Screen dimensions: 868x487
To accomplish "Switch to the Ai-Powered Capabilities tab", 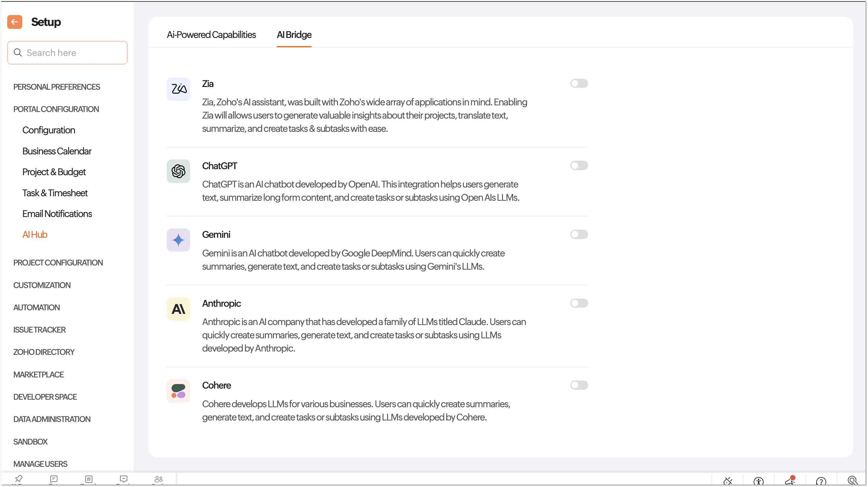I will [x=211, y=35].
